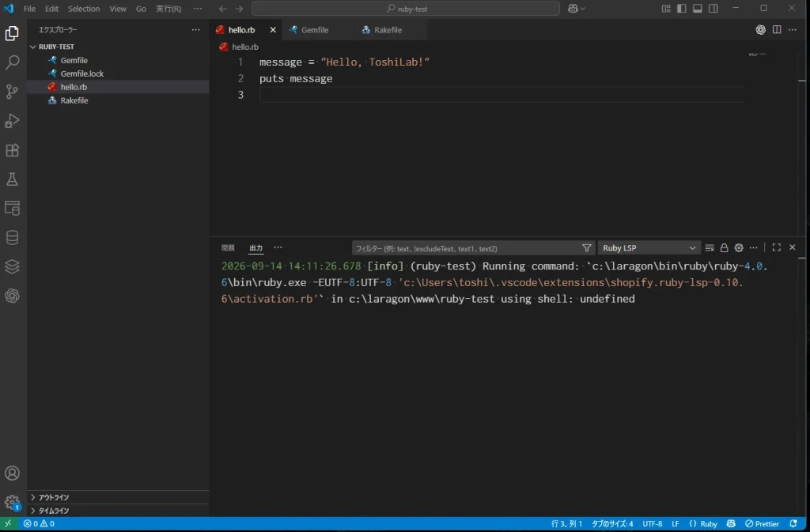Go back with the left arrow
Image resolution: width=810 pixels, height=532 pixels.
(222, 9)
